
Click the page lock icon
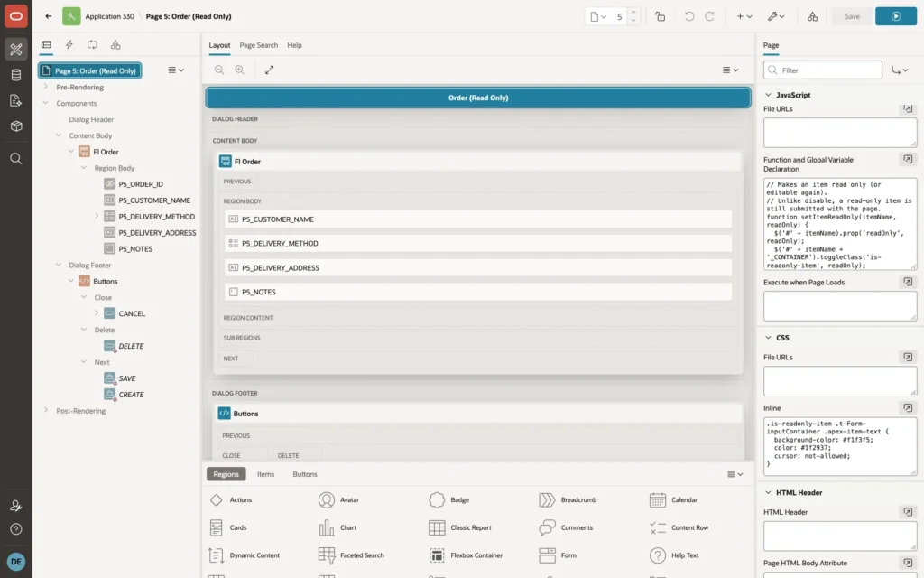click(660, 16)
